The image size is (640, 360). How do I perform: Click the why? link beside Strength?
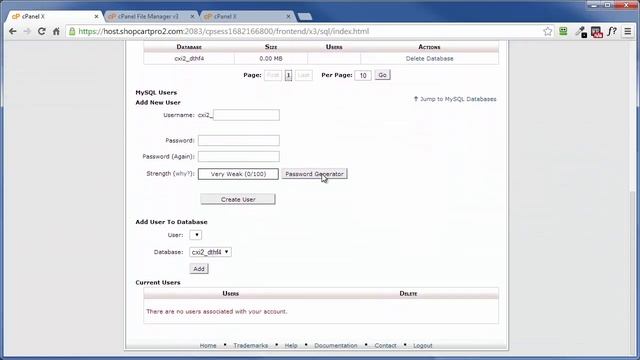(x=183, y=173)
